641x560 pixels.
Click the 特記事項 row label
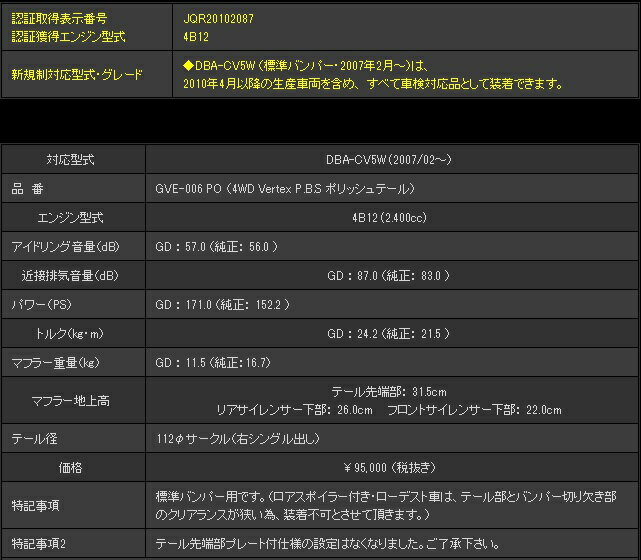[36, 505]
